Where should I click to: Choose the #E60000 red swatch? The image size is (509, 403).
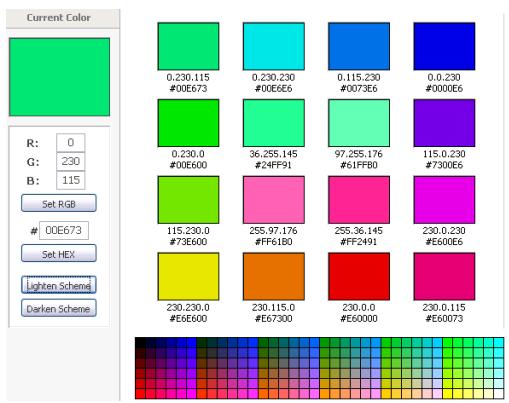pyautogui.click(x=359, y=277)
